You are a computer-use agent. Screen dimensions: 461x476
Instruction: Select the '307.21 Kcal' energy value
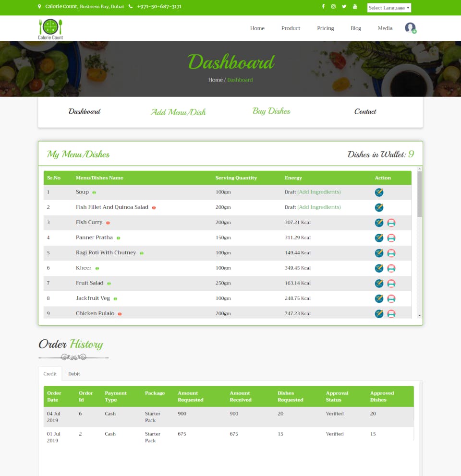point(298,222)
